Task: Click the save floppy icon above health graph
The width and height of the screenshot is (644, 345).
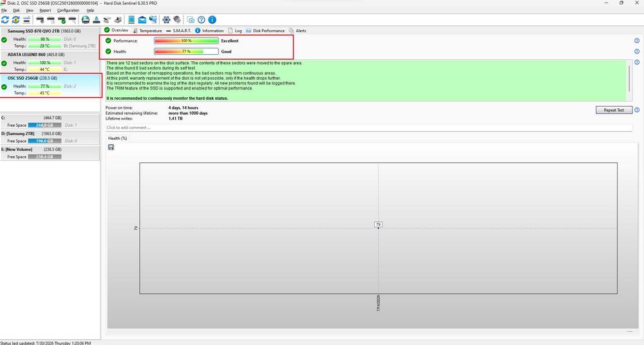Action: click(x=111, y=147)
